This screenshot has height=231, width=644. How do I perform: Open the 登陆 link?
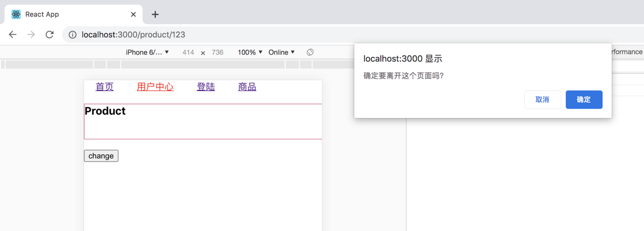coord(206,87)
